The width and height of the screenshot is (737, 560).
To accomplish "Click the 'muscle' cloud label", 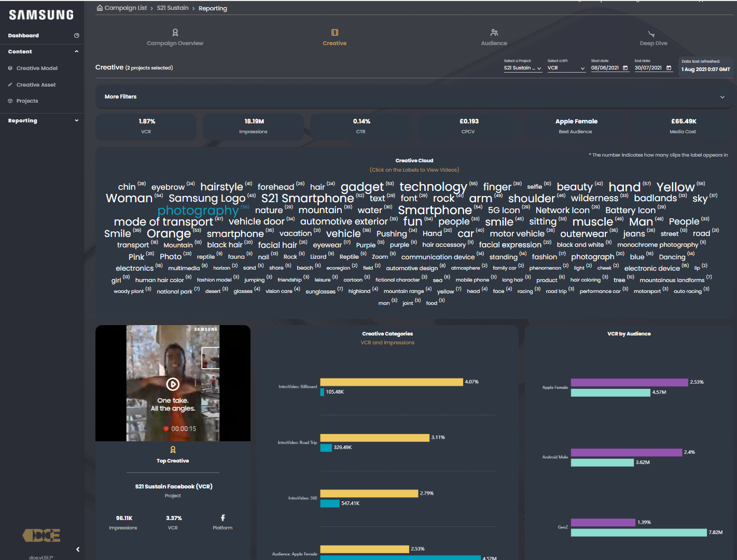I will click(x=592, y=221).
